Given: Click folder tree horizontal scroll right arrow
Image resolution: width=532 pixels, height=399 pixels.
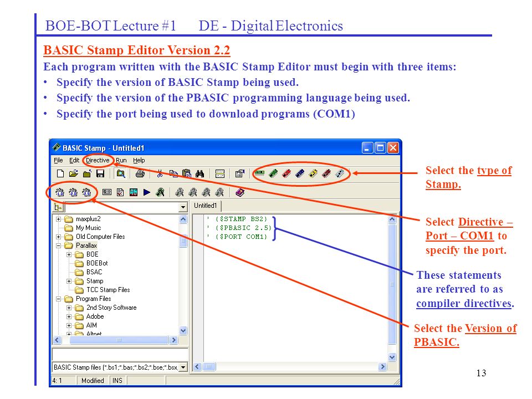Looking at the screenshot, I should (173, 340).
